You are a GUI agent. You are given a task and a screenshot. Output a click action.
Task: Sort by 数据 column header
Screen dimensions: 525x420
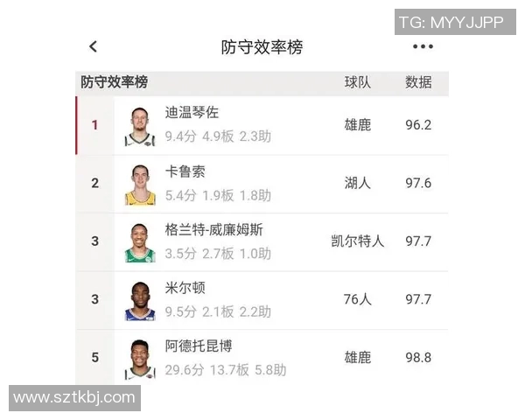pyautogui.click(x=418, y=82)
